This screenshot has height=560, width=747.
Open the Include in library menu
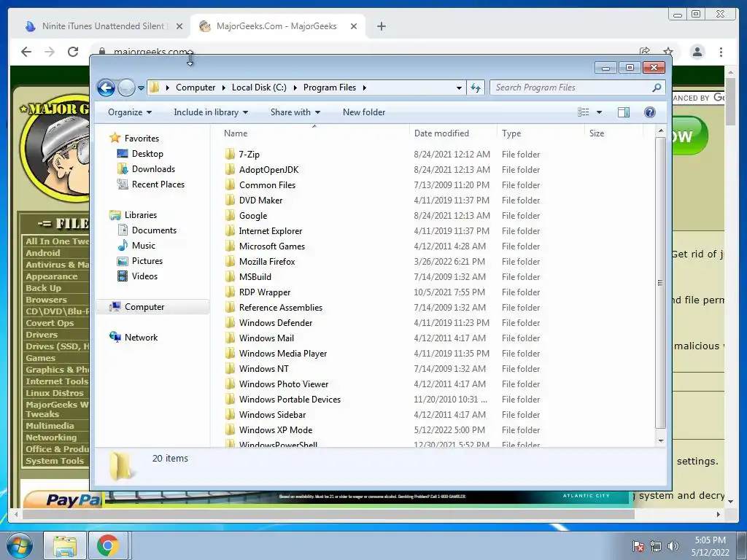tap(211, 112)
